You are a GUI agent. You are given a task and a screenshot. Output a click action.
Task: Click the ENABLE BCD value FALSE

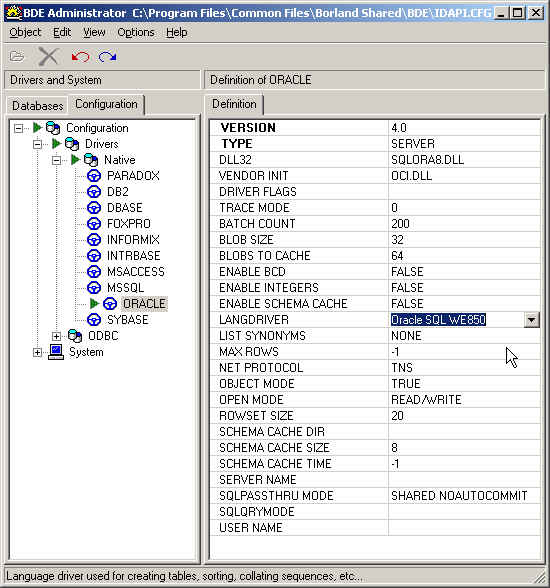(407, 272)
